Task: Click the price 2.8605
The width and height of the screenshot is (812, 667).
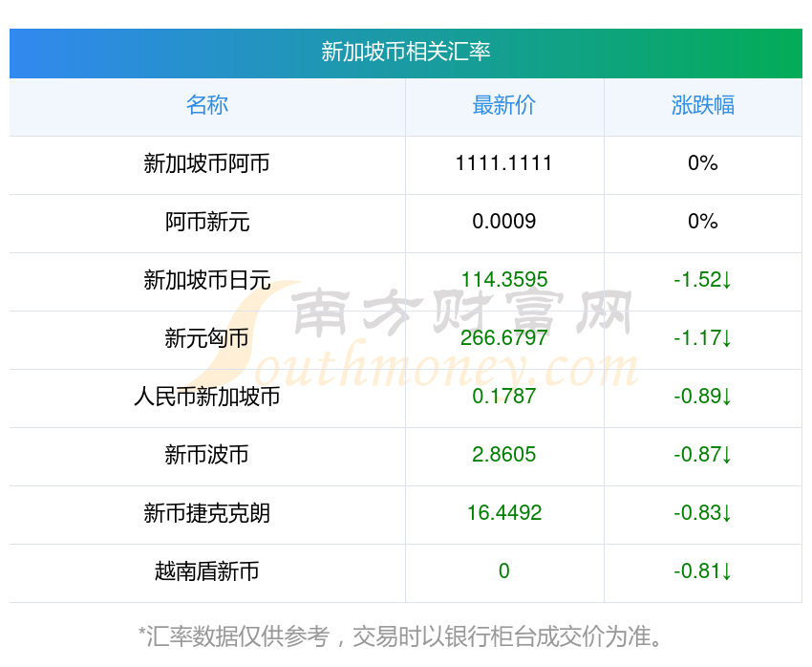Action: (503, 455)
